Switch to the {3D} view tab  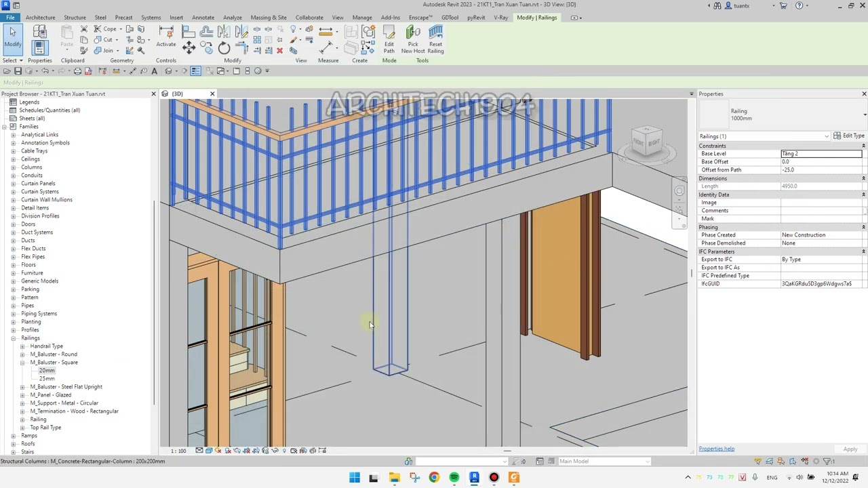177,94
